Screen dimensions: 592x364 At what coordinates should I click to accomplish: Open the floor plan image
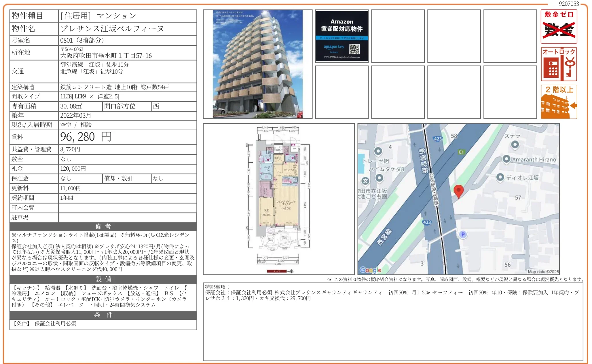278,199
